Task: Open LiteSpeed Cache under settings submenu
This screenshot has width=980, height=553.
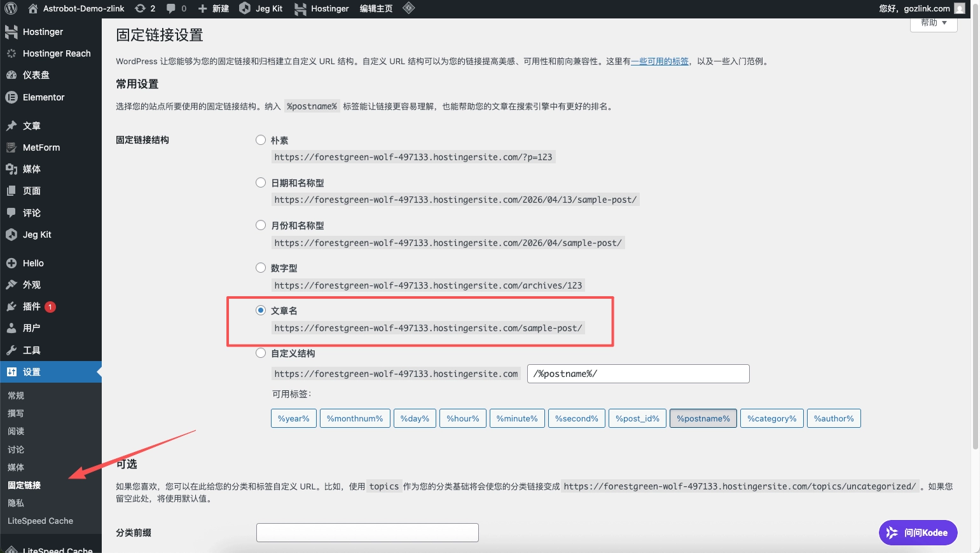Action: tap(40, 521)
